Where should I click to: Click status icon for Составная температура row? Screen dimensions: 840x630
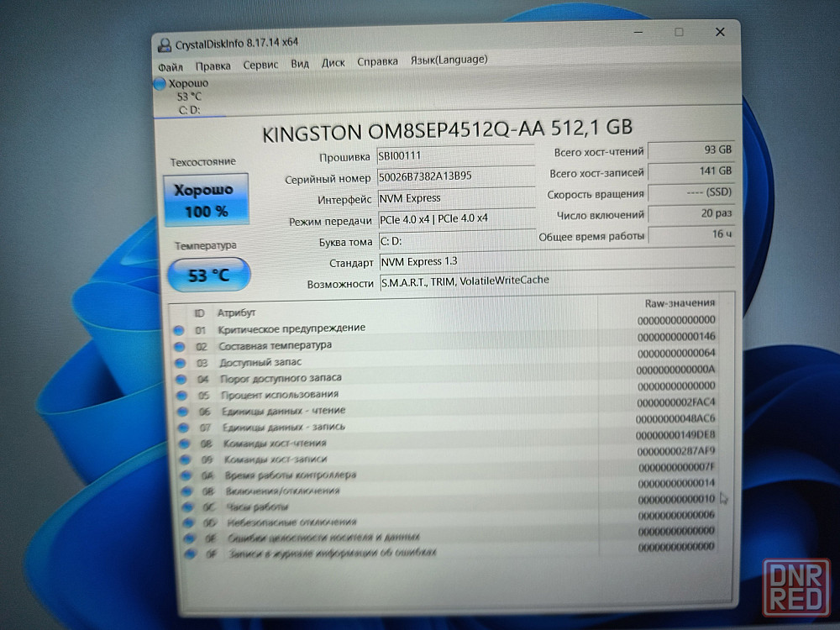click(x=180, y=347)
